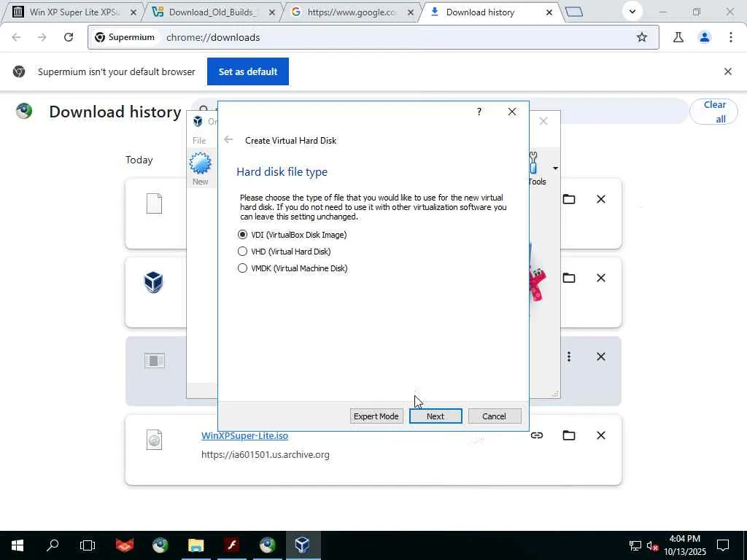Close the Download_Old_Builds tab
The width and height of the screenshot is (747, 560).
(272, 13)
